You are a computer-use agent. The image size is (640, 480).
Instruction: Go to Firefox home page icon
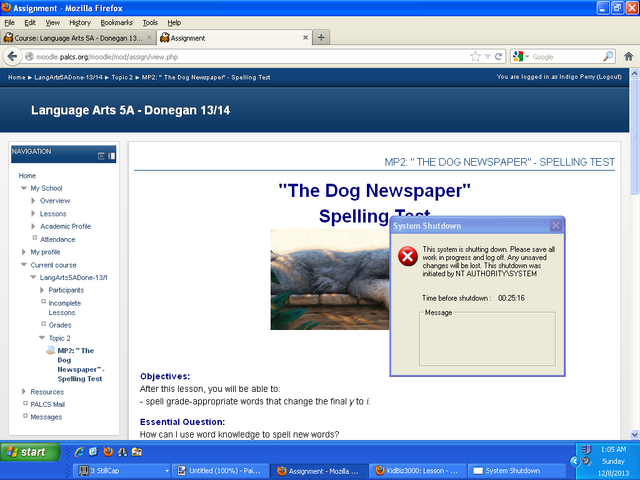tap(629, 56)
